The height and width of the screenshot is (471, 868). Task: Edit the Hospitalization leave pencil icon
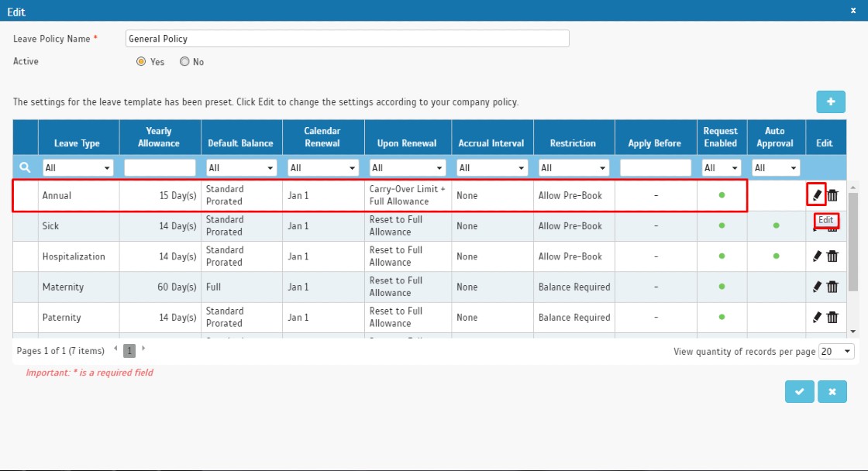[x=817, y=256]
